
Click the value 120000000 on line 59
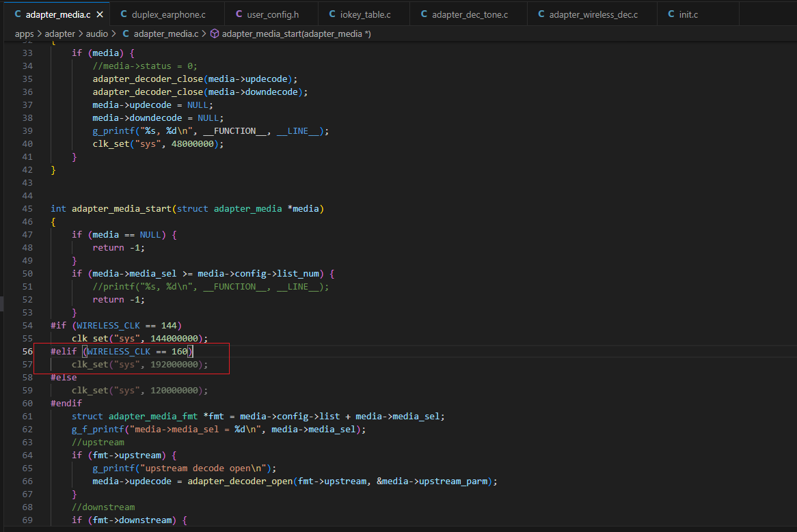tap(174, 391)
